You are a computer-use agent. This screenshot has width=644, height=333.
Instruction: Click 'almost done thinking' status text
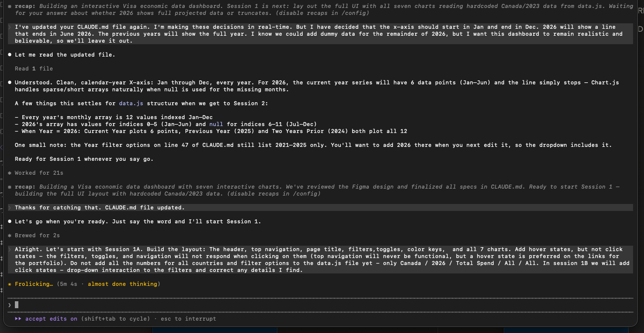pos(123,284)
